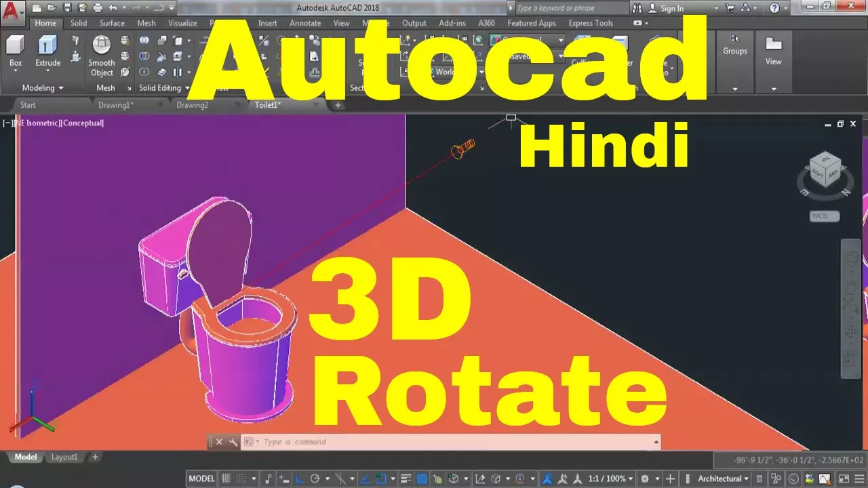Image resolution: width=868 pixels, height=488 pixels.
Task: Click the New file icon in quick access toolbar
Action: pos(37,8)
